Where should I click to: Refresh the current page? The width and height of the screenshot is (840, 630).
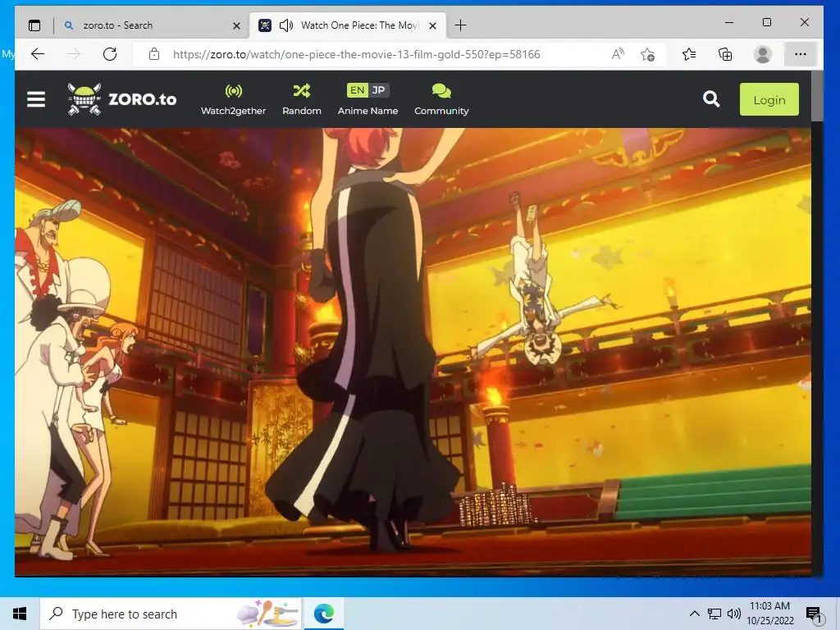click(110, 54)
